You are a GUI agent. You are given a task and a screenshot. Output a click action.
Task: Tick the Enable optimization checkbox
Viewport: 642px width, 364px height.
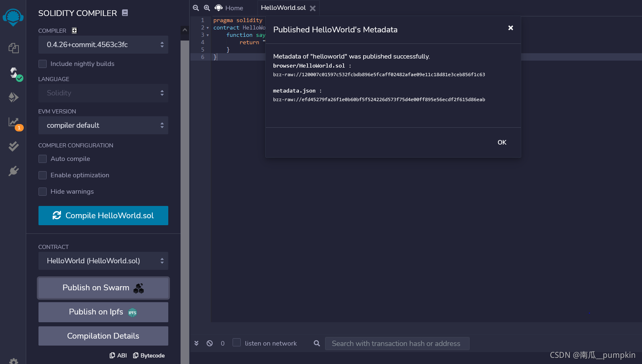click(43, 175)
